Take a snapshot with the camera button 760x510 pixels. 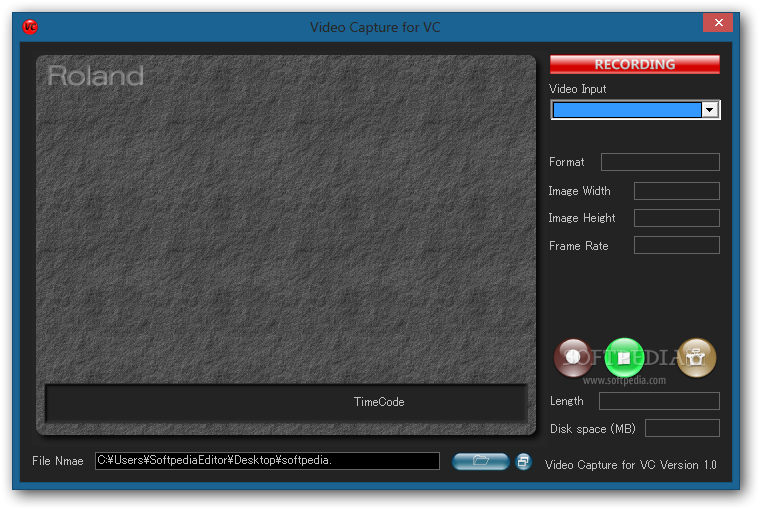click(x=696, y=358)
